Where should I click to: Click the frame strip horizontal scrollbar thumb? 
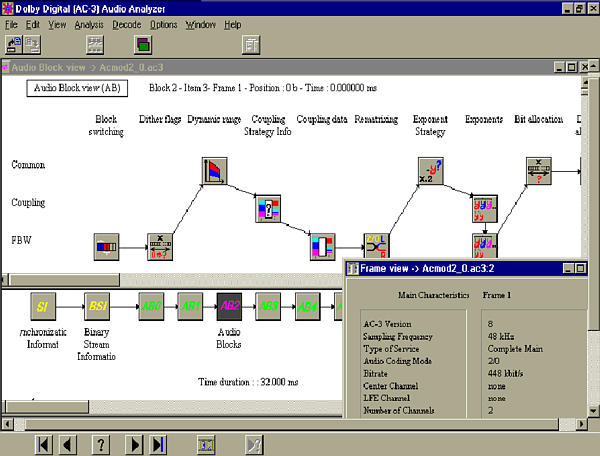click(47, 407)
